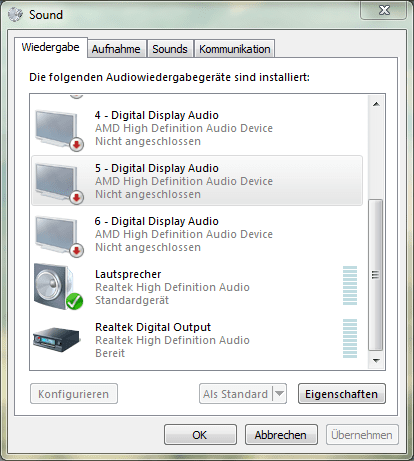This screenshot has width=414, height=461.
Task: Click the 5 - Digital Display Audio monitor icon
Action: [59, 183]
